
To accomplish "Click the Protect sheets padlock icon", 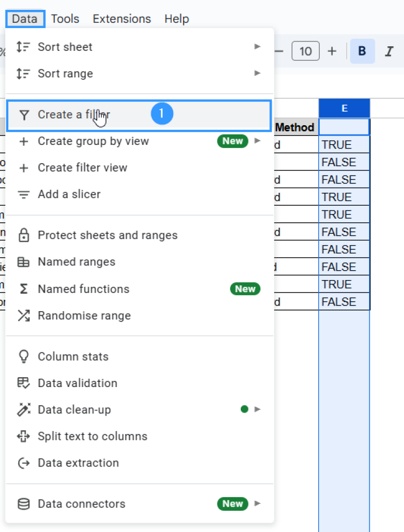I will tap(23, 235).
